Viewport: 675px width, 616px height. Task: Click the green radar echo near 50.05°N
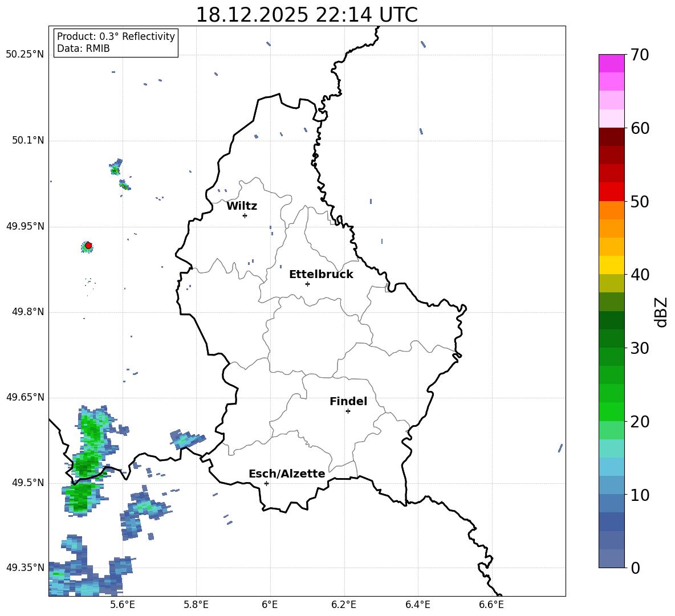(x=115, y=168)
